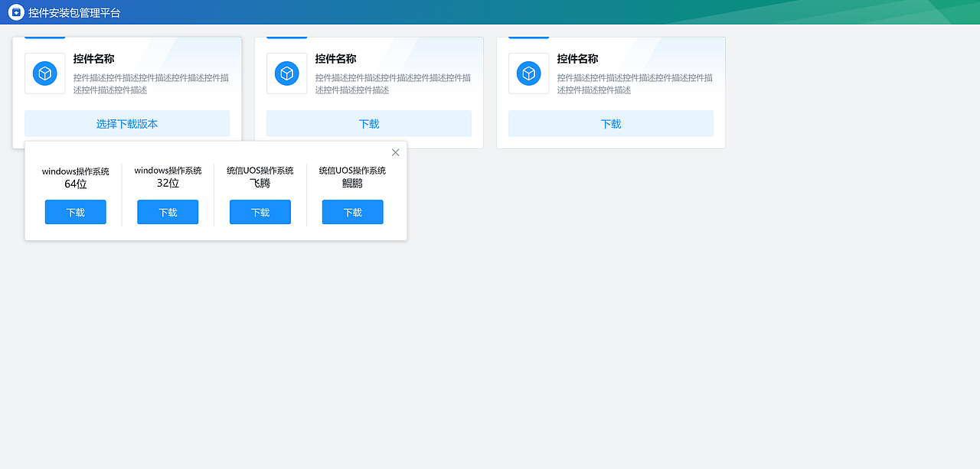Switch to the windows操作系统 64位 column
The height and width of the screenshot is (469, 980).
75,177
